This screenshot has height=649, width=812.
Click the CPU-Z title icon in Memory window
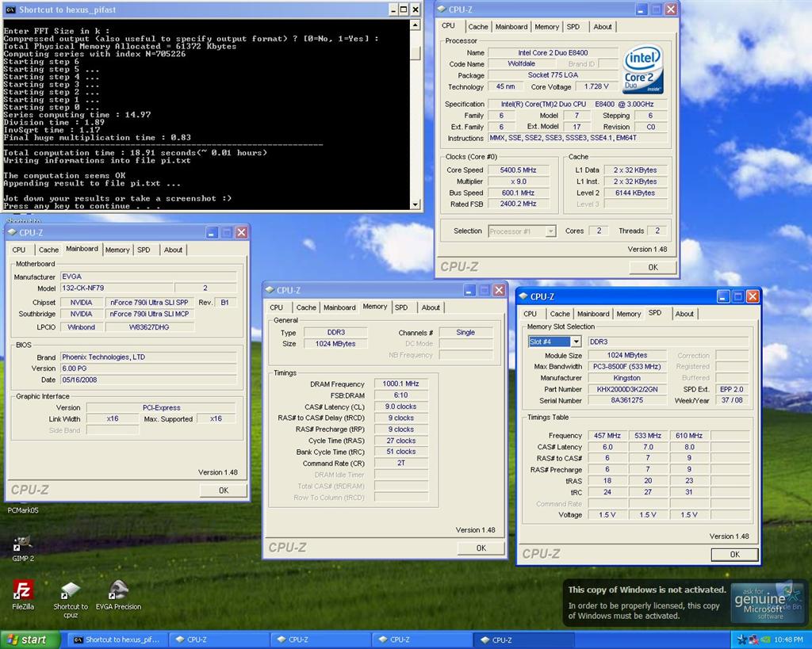pos(270,290)
